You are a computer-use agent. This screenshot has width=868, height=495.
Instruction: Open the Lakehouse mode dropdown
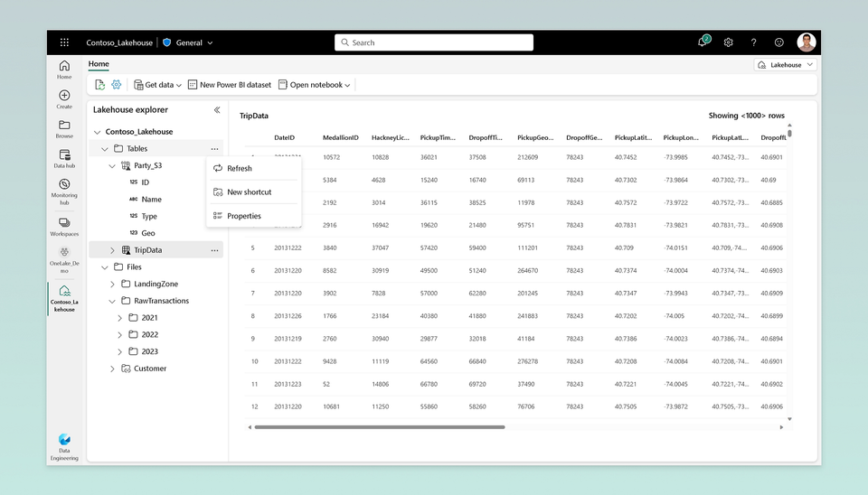pos(785,65)
